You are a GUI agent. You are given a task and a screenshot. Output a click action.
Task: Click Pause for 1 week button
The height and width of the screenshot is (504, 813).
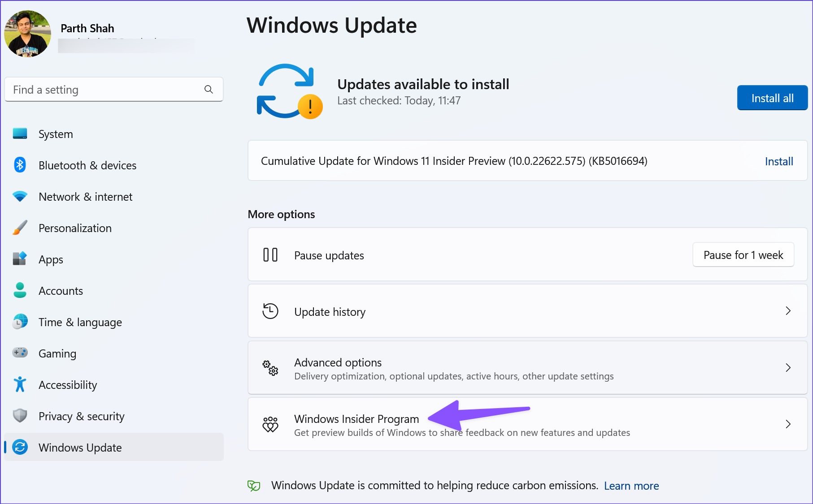[x=743, y=255]
